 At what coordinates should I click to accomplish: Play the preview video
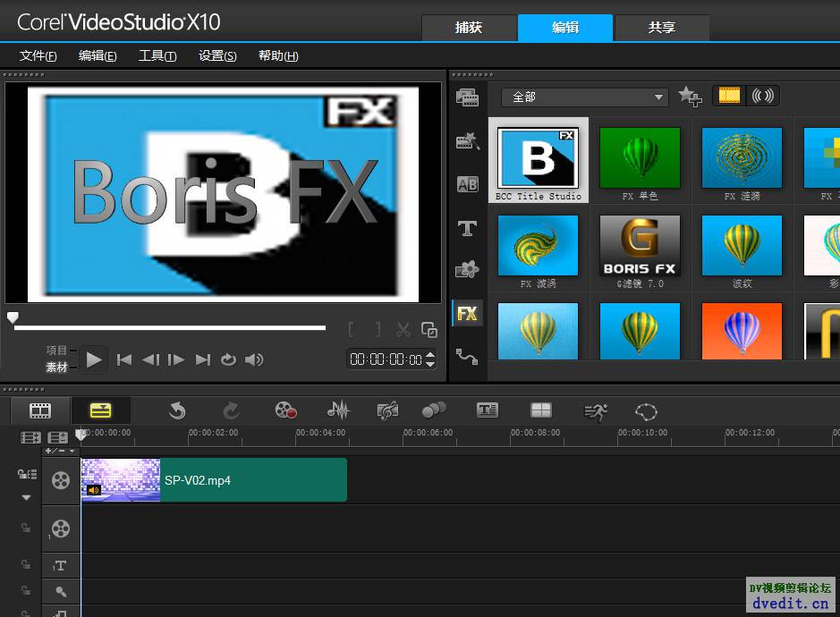[94, 359]
